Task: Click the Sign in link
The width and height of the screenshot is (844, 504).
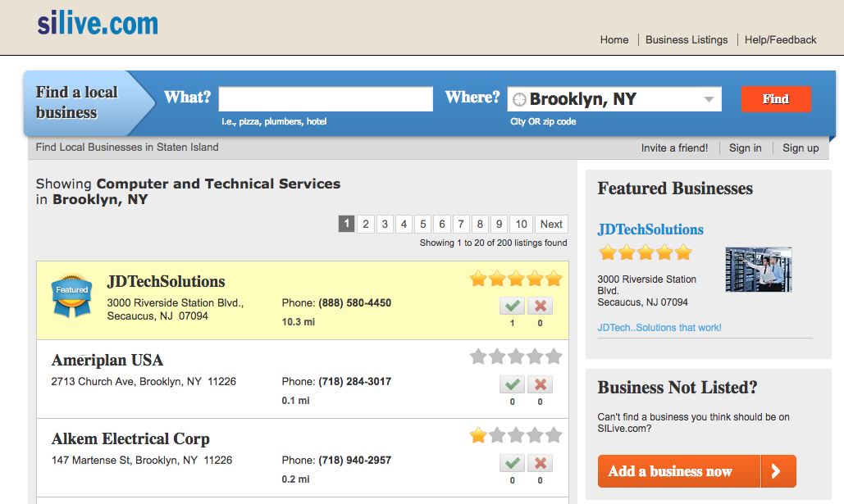Action: [x=745, y=148]
